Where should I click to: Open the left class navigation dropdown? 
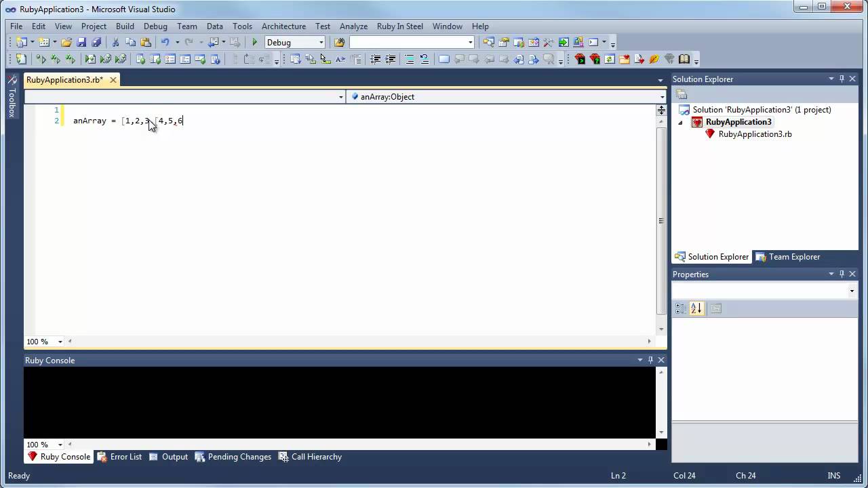point(341,97)
